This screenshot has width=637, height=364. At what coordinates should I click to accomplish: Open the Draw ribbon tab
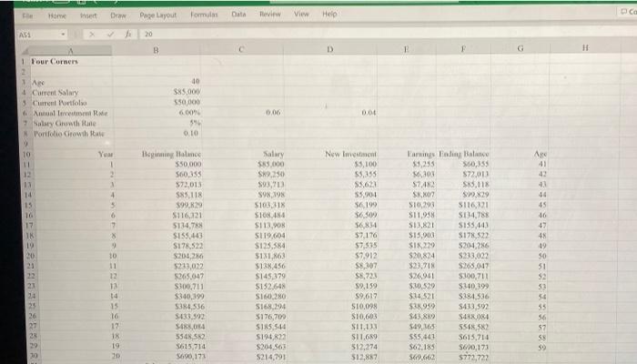118,15
